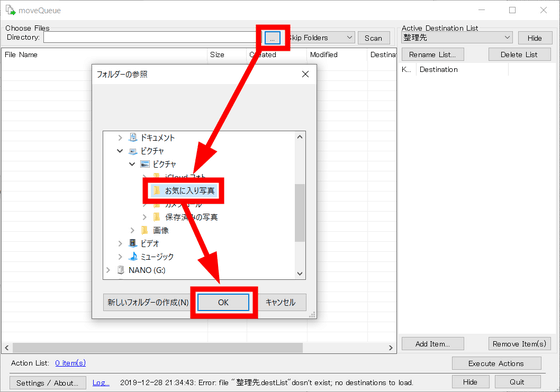Click the Directory path input field
This screenshot has width=560, height=392.
(x=151, y=37)
